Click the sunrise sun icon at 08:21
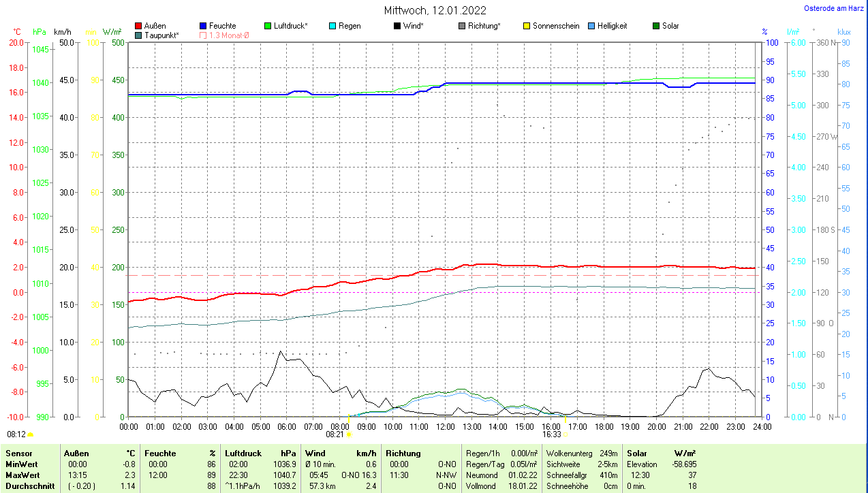The image size is (868, 493). [x=349, y=434]
